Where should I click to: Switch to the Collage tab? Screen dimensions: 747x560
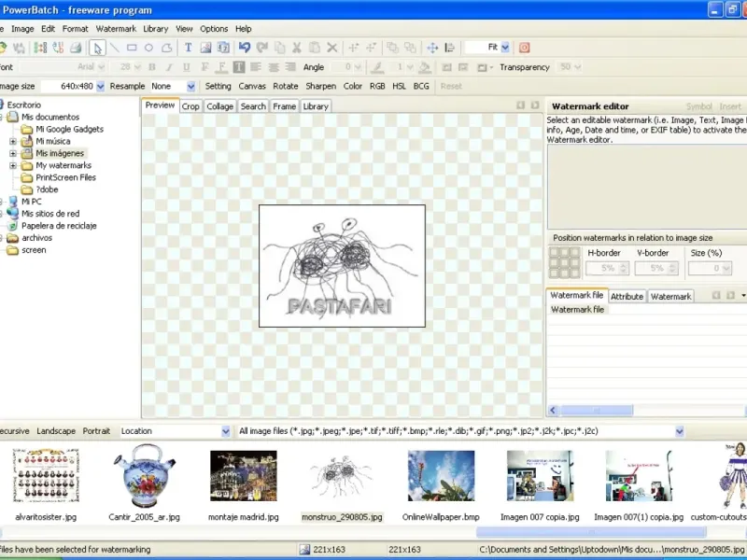point(220,106)
